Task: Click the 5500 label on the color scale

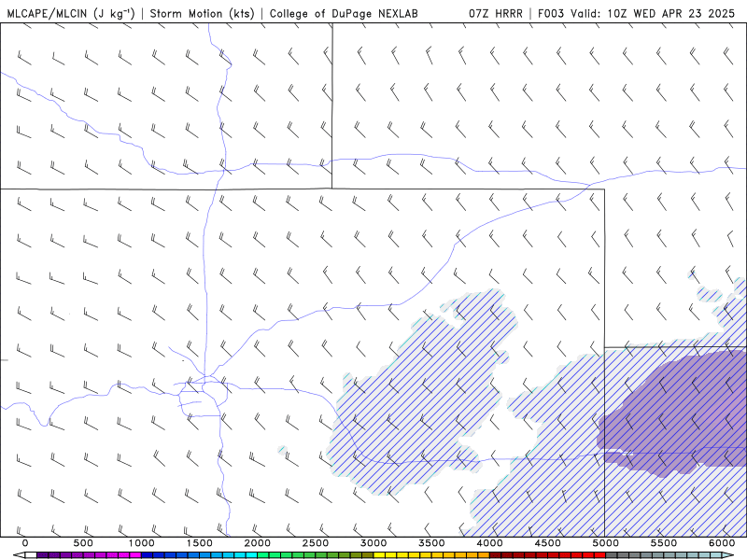Action: pyautogui.click(x=664, y=543)
